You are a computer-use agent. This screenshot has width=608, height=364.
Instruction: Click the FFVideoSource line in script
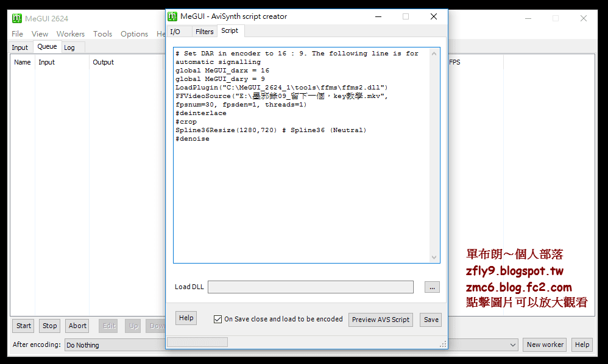281,96
